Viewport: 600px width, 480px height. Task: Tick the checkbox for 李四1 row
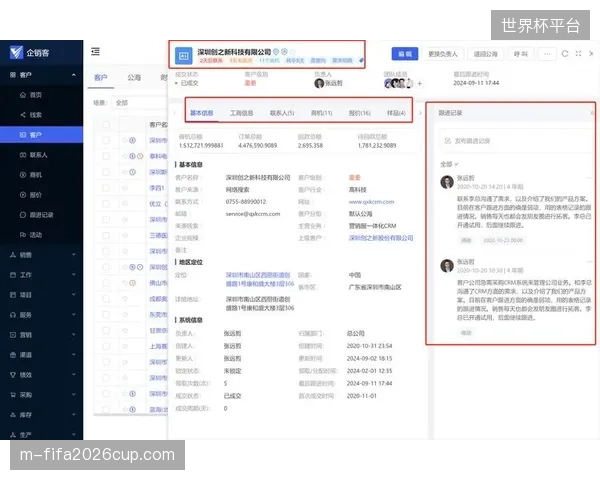(106, 188)
